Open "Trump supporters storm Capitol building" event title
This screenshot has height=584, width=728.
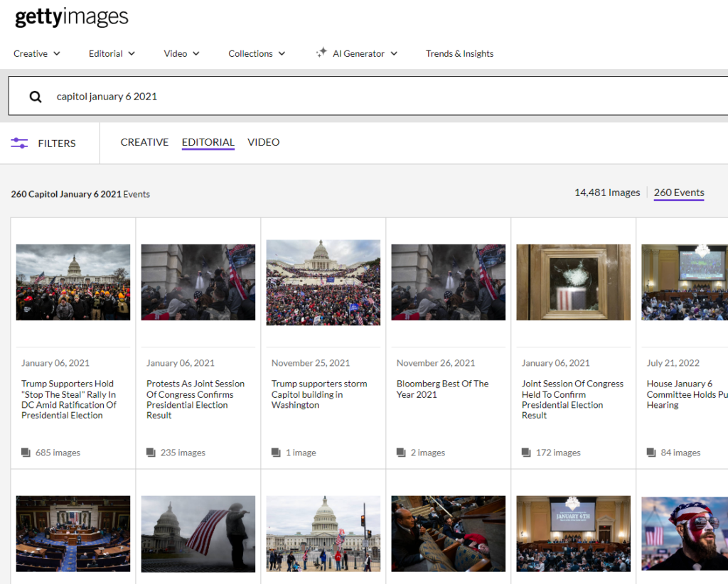click(319, 394)
